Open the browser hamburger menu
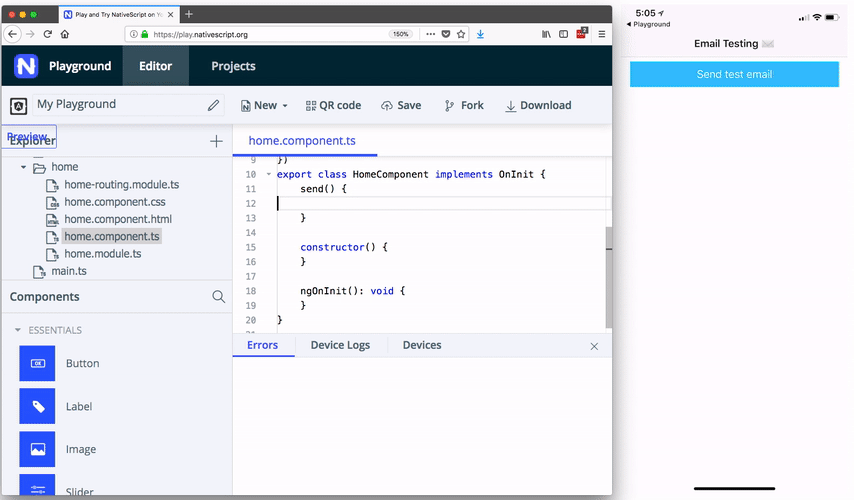The height and width of the screenshot is (500, 854). click(x=602, y=34)
